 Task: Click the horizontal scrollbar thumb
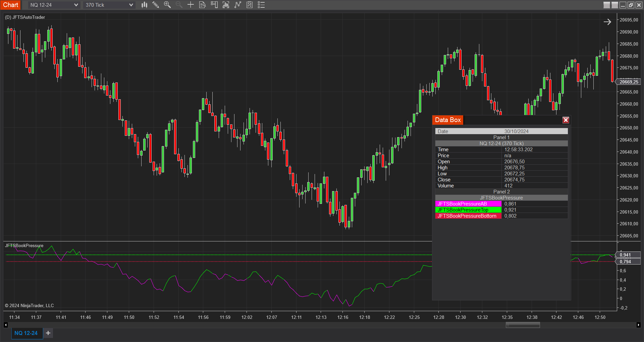coord(523,325)
